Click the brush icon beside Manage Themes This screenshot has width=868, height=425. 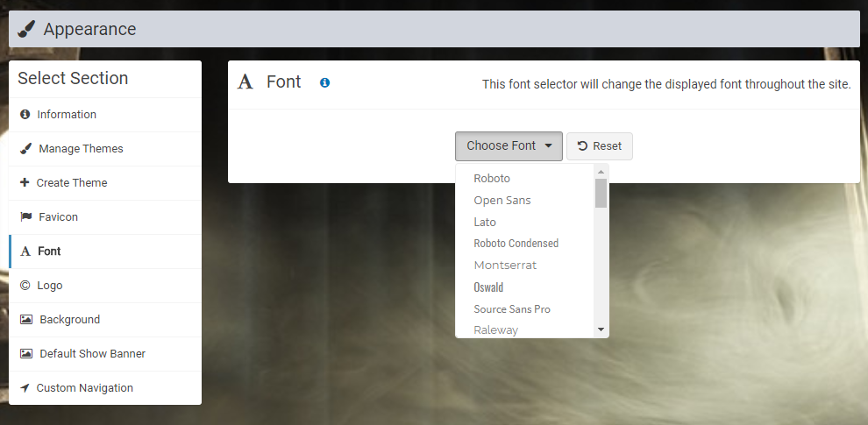tap(25, 148)
